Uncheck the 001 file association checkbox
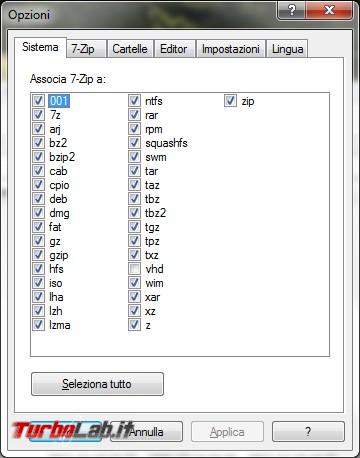This screenshot has height=458, width=360. (38, 101)
